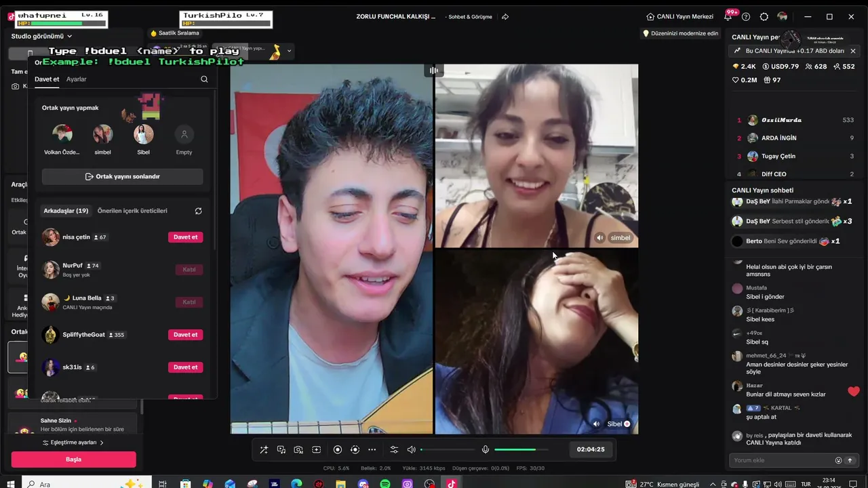
Task: Click the AI camera icon
Action: (298, 449)
